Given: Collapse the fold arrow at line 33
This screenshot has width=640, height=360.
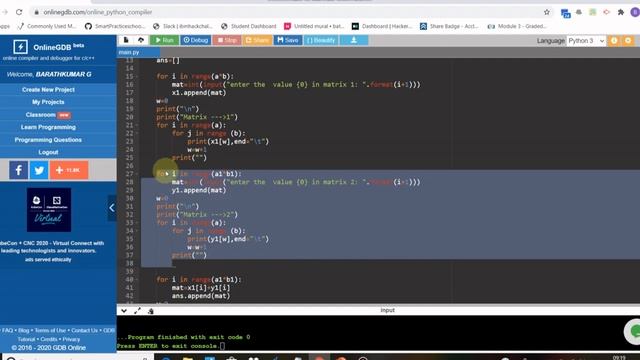Looking at the screenshot, I should [x=137, y=223].
